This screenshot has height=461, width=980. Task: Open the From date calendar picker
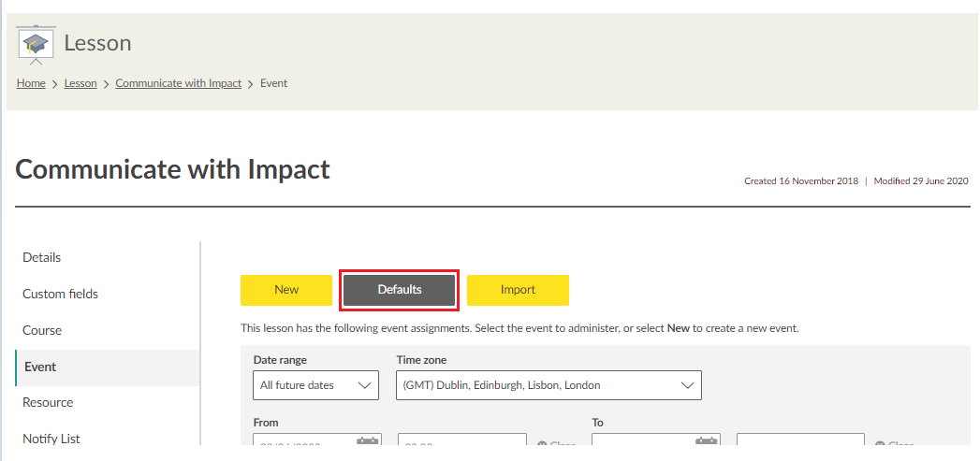point(368,442)
